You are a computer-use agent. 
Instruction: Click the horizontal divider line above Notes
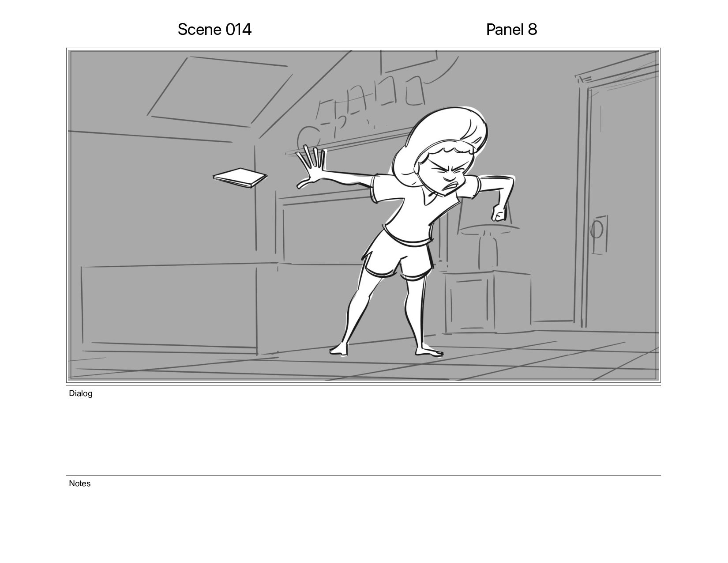coord(364,476)
